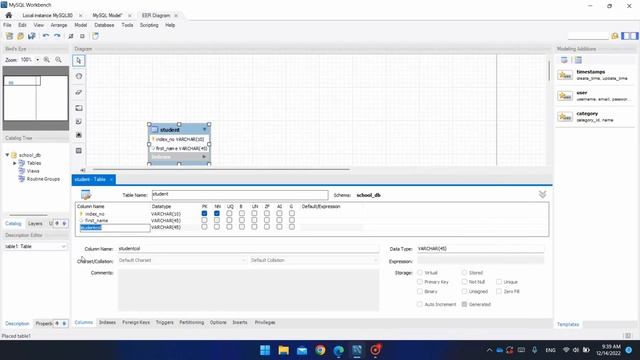Select the eraser tool in diagram toolbar
Screen dimensions: 640x360
point(79,92)
